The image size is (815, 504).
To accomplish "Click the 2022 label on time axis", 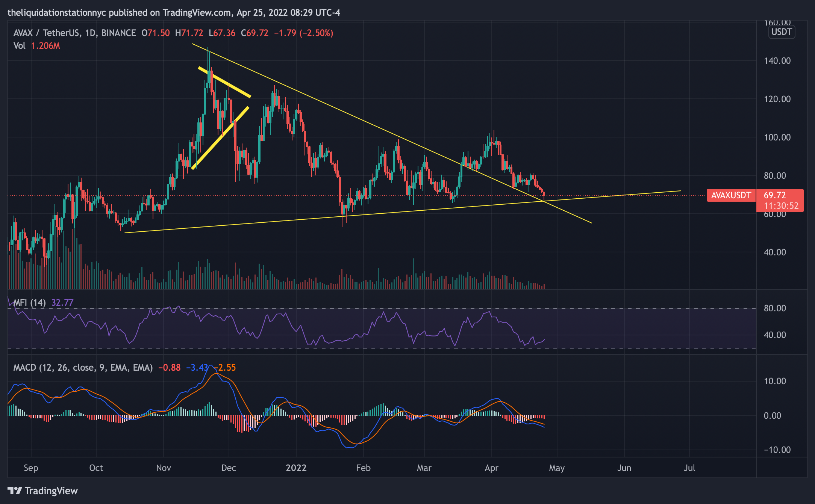I will coord(296,468).
